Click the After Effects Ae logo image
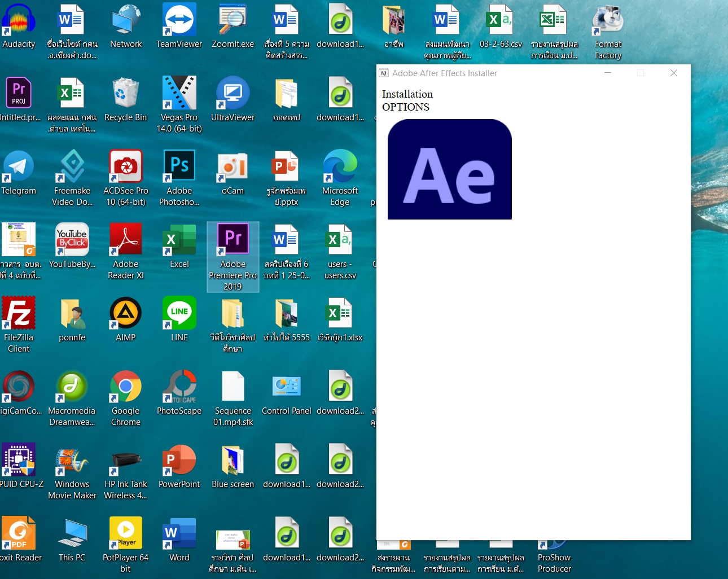The height and width of the screenshot is (579, 728). (x=449, y=169)
